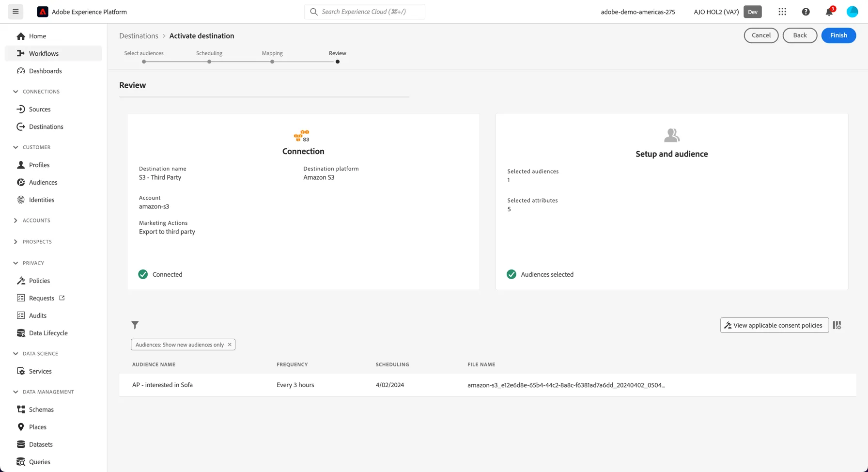Open Queries in the sidebar

tap(53, 462)
